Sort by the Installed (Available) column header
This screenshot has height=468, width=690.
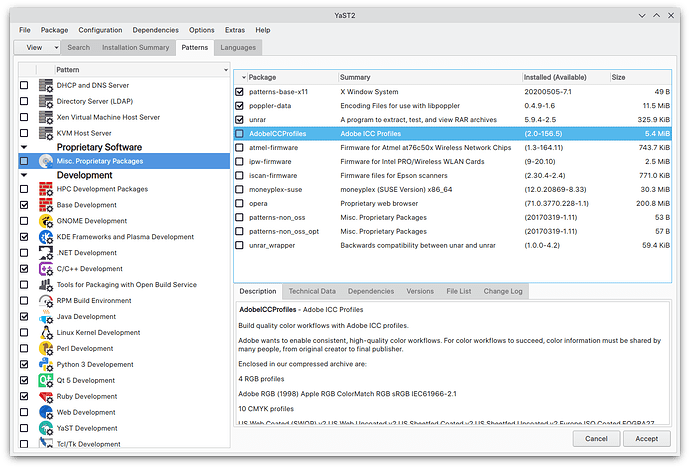(x=565, y=77)
